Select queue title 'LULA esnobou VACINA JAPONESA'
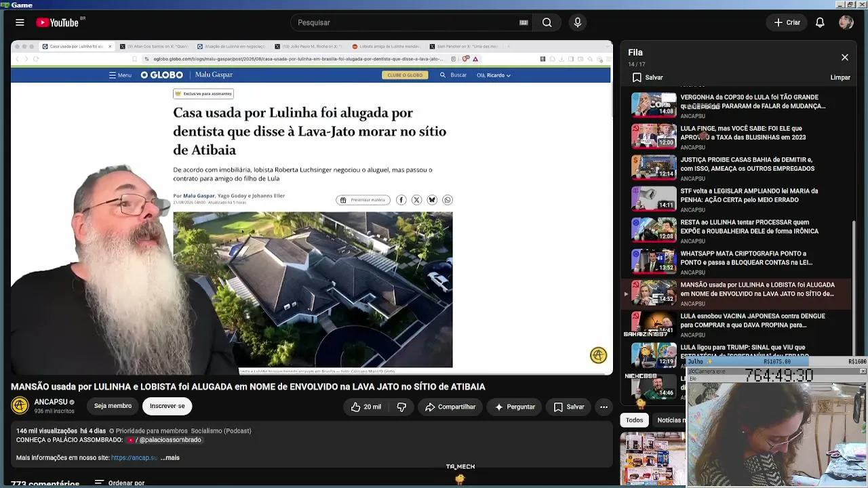 [x=753, y=320]
